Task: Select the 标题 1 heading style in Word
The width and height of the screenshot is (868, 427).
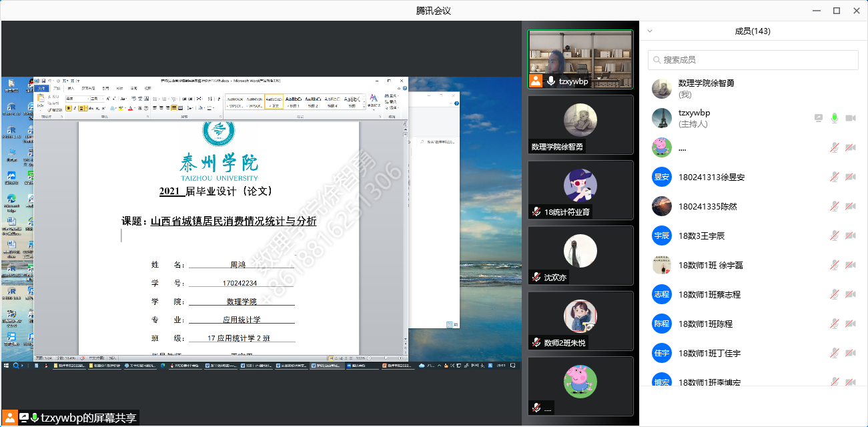Action: point(294,101)
